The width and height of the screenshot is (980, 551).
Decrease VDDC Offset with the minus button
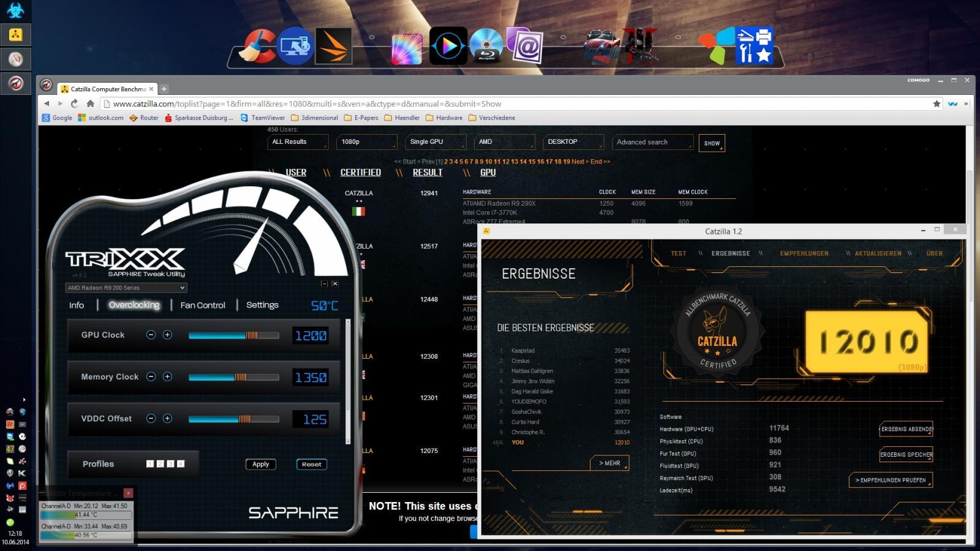coord(151,418)
